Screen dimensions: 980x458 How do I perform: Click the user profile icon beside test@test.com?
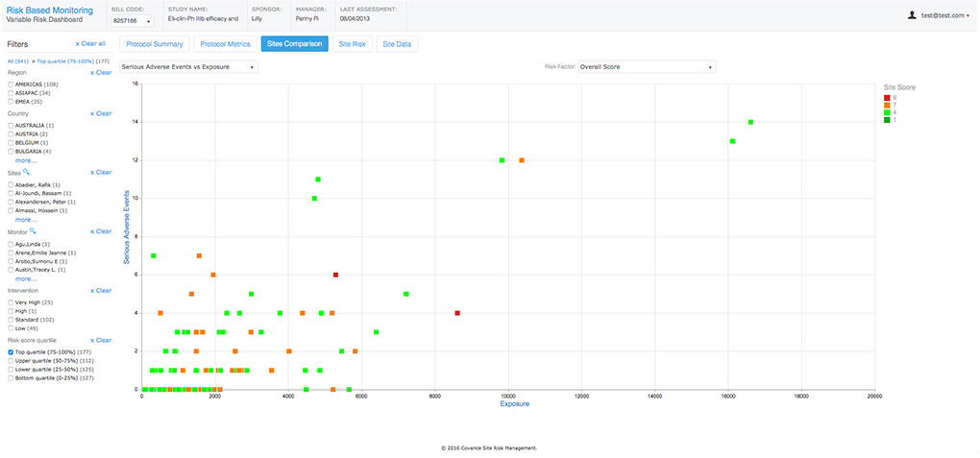pyautogui.click(x=912, y=15)
